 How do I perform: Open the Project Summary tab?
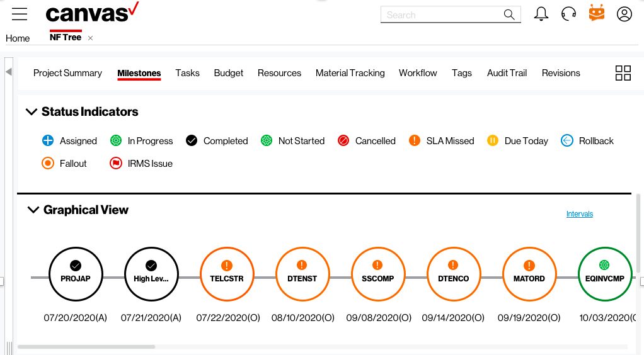pos(67,73)
